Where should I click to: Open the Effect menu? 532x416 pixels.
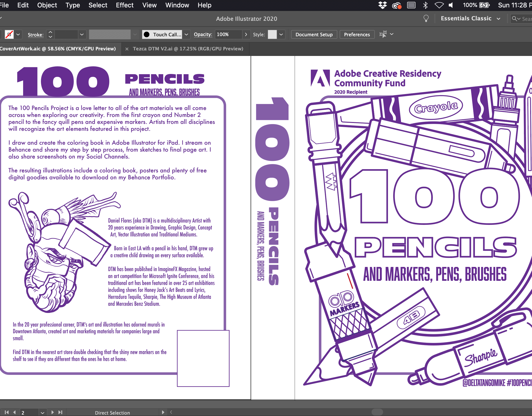click(124, 5)
